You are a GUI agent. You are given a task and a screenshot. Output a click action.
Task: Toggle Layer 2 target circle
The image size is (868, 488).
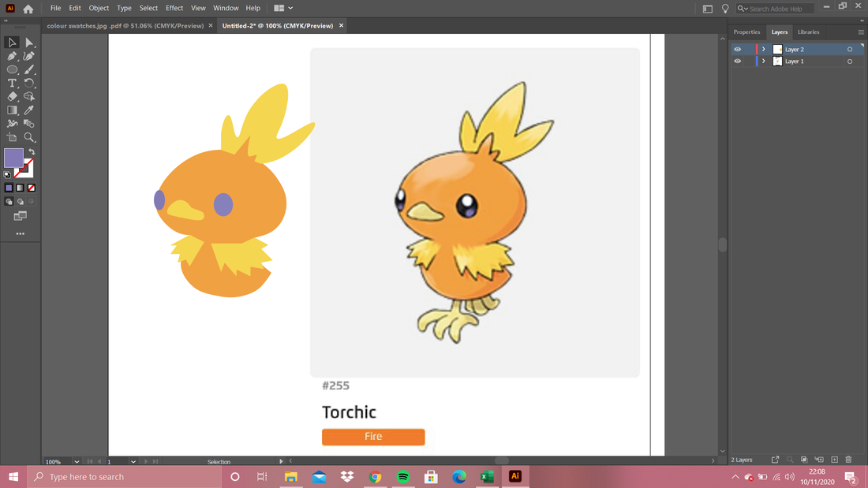(x=850, y=49)
